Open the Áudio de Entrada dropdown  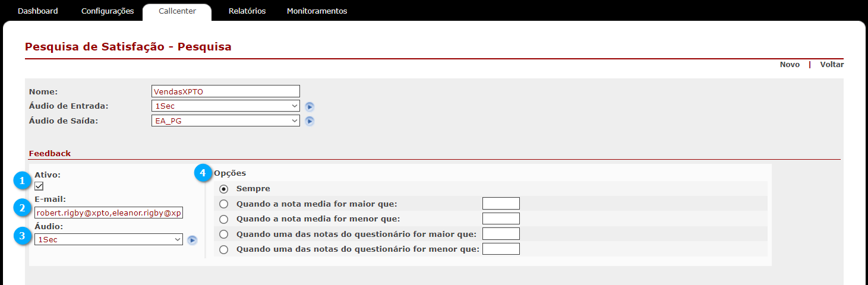pos(226,106)
